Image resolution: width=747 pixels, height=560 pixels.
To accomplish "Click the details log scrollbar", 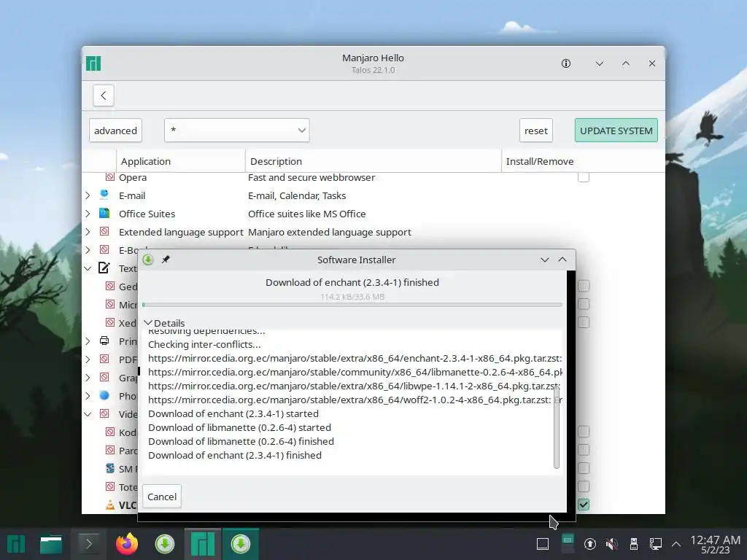I will [557, 429].
